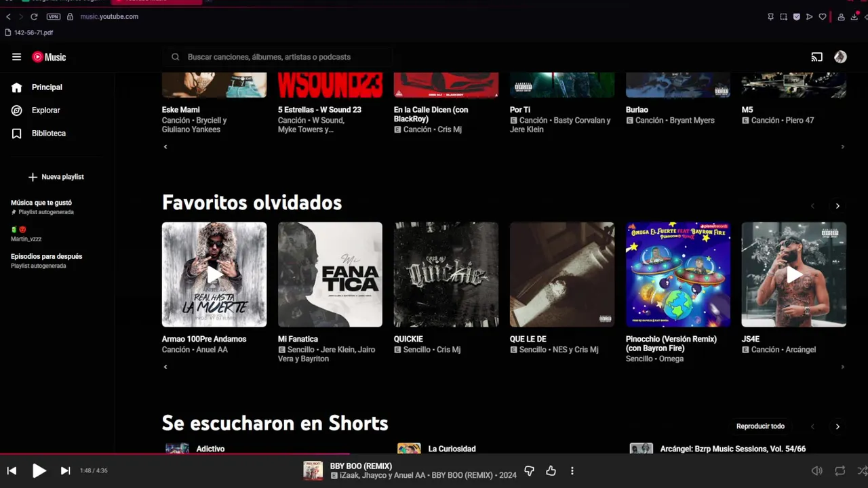Open En la Calle Dicen title
The image size is (868, 488).
(x=431, y=114)
